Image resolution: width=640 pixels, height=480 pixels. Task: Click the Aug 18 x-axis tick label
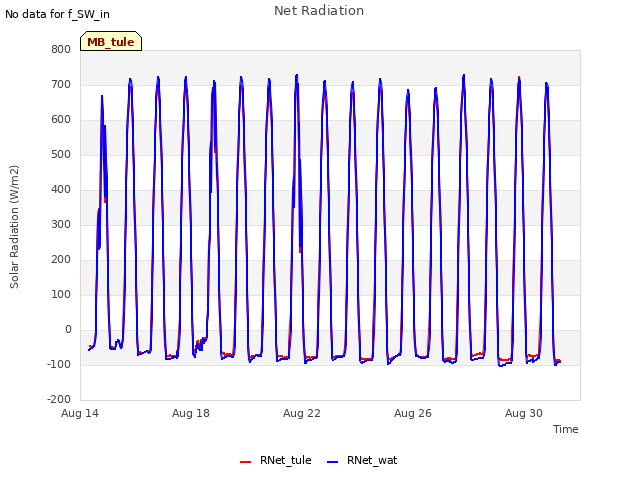tap(191, 413)
